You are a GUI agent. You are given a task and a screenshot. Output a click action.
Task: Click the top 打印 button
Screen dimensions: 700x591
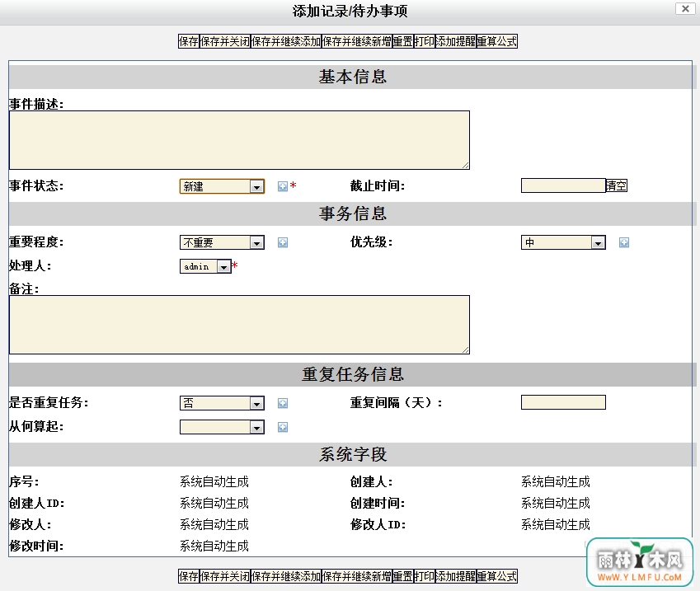[x=424, y=41]
